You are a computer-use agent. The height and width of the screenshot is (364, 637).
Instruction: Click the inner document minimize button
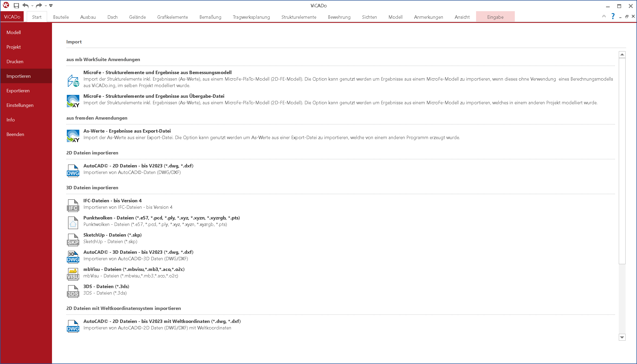click(x=620, y=17)
